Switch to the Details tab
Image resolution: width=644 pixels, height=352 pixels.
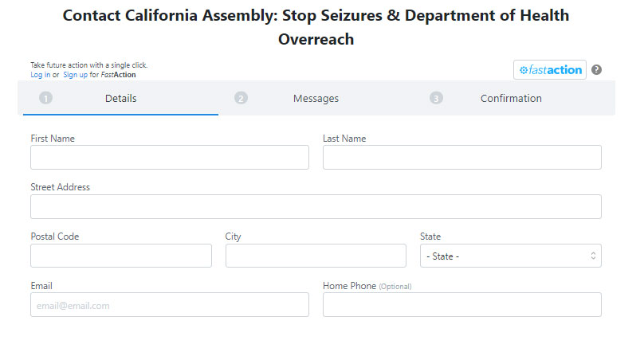coord(120,99)
